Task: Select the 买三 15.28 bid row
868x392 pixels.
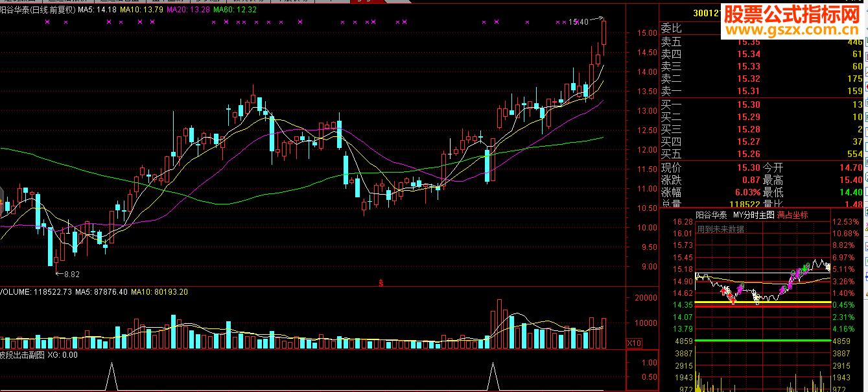Action: pyautogui.click(x=762, y=129)
